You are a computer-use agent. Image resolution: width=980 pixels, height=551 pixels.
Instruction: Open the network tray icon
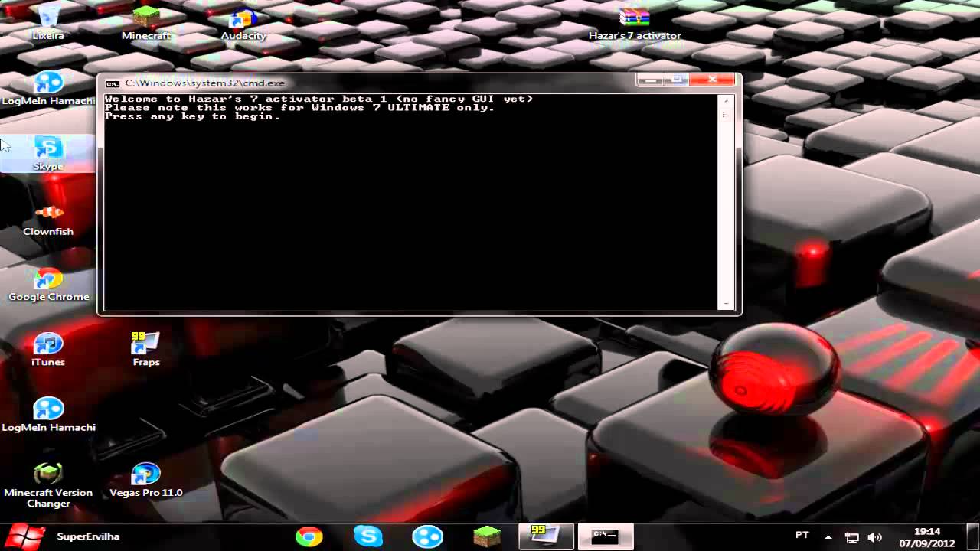851,537
